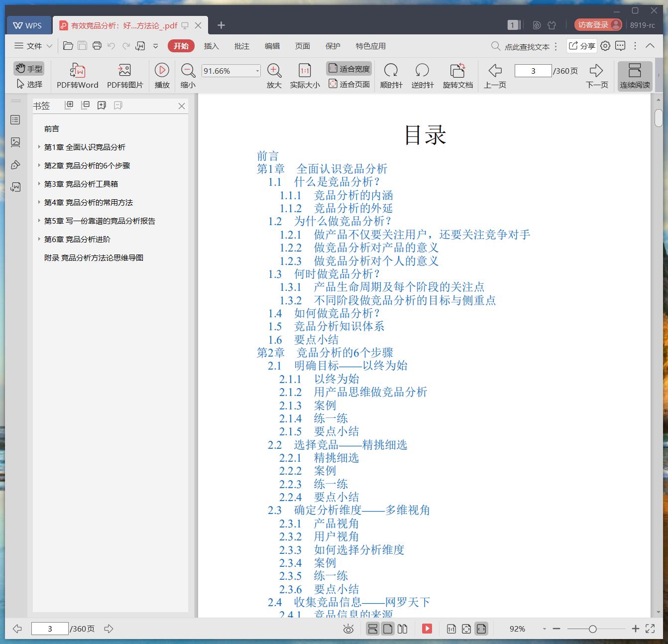Click the redo arrow icon
The image size is (668, 644).
(126, 46)
